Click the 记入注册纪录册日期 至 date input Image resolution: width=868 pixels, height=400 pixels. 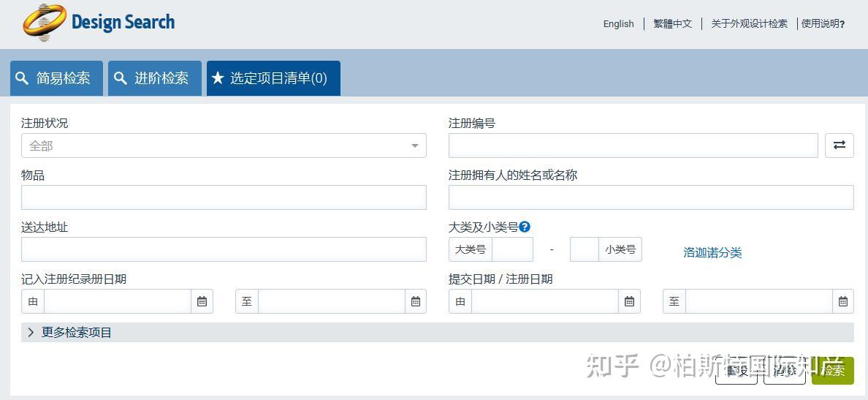pos(332,301)
